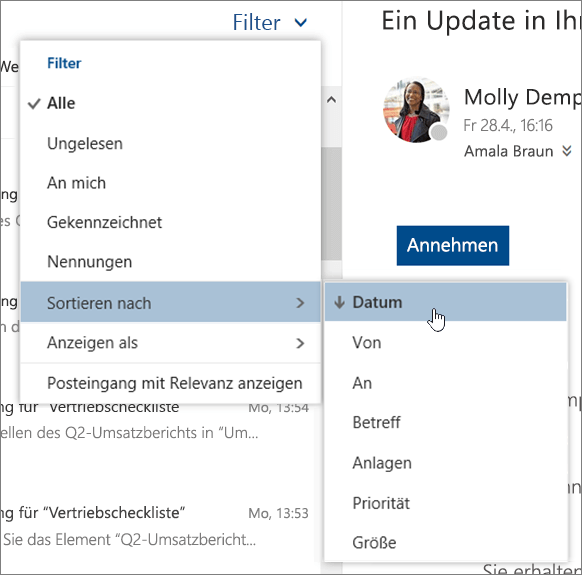This screenshot has width=582, height=575.
Task: Click the message list scrollbar thumb
Action: (x=331, y=203)
